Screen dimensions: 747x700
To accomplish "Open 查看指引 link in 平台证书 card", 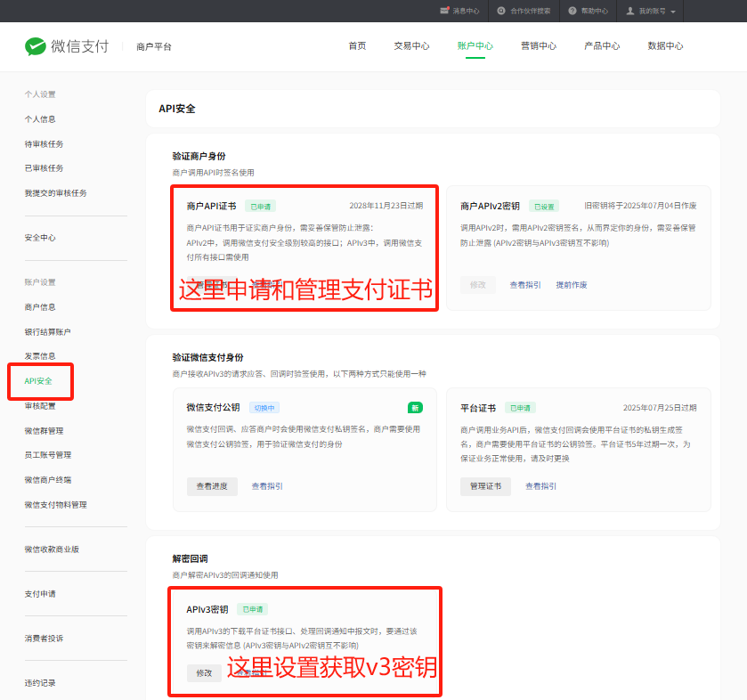I will coord(540,486).
